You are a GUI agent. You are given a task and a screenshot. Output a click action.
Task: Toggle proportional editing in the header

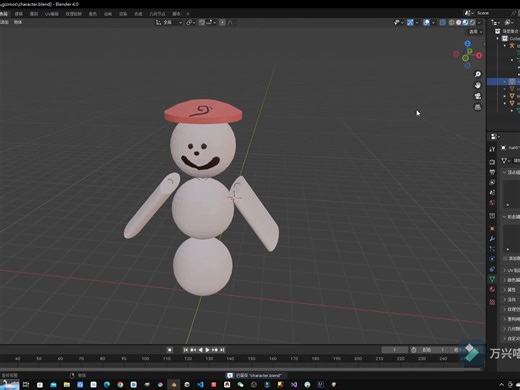(222, 22)
